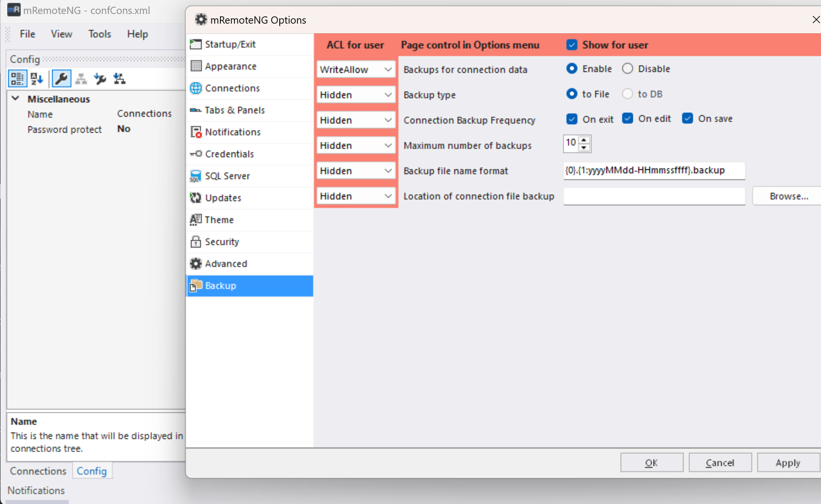
Task: Select Enable backups radio button
Action: click(572, 68)
